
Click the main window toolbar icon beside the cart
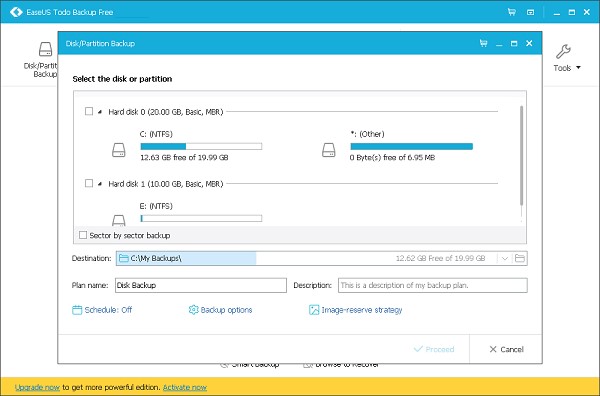coord(530,12)
